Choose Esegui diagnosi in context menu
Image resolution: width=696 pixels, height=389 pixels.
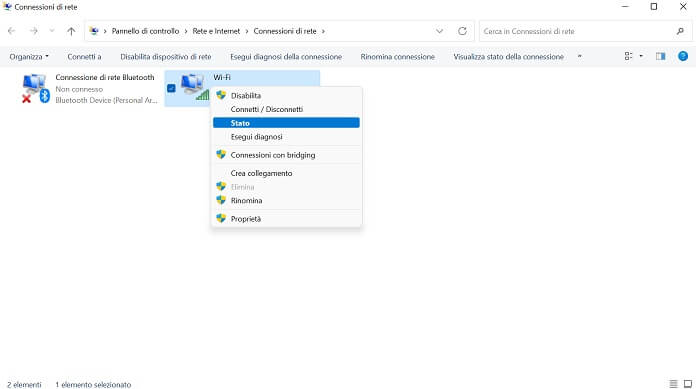click(x=286, y=137)
